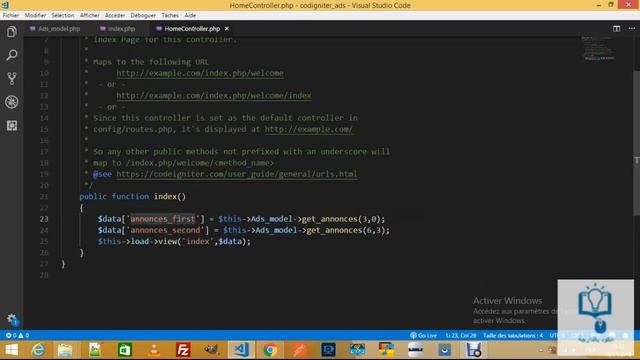Start the Go Live server in the status bar
Viewport: 640px width, 360px height.
coord(423,335)
